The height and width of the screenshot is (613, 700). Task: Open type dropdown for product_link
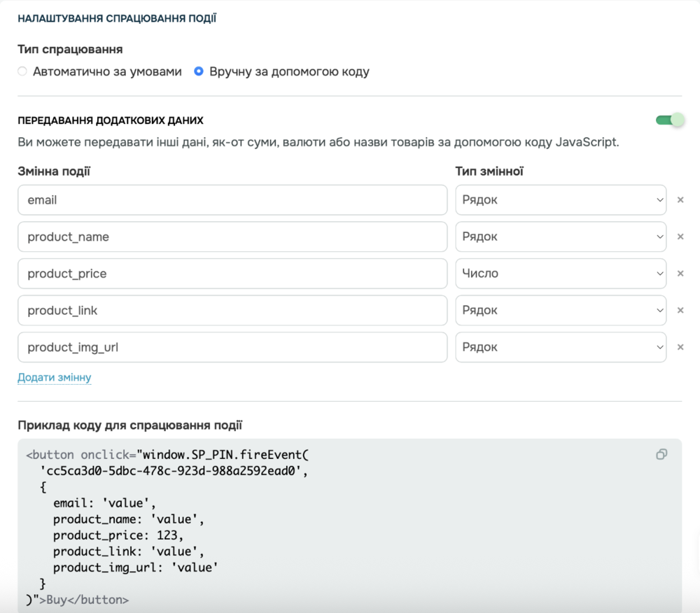coord(561,310)
